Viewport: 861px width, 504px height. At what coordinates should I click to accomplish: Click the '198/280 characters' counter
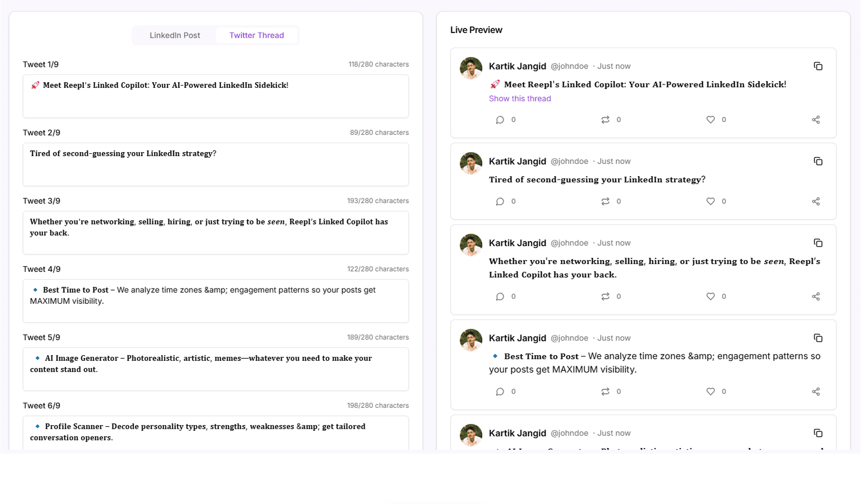378,406
